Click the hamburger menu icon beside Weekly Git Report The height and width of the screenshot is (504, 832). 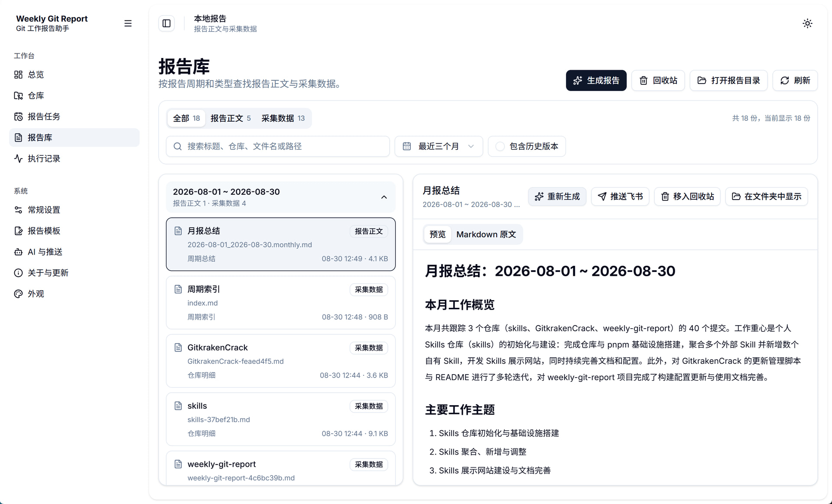[x=128, y=23]
